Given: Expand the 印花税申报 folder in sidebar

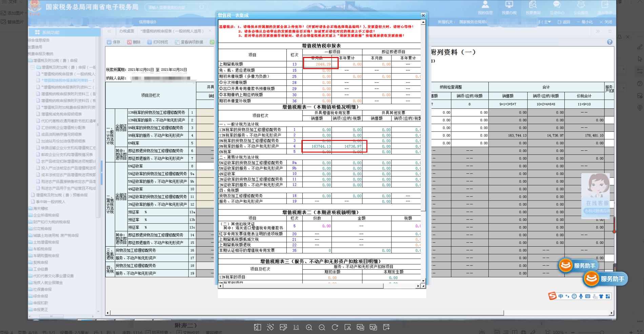Looking at the screenshot, I should 42,229.
